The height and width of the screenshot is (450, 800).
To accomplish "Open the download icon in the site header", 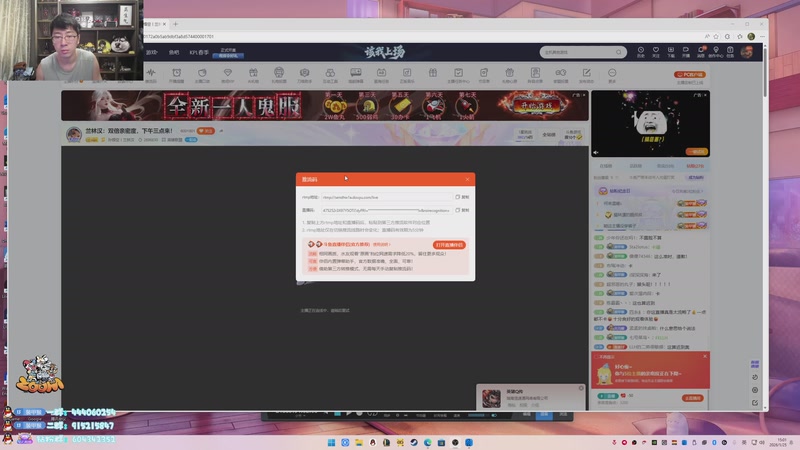I will click(671, 50).
